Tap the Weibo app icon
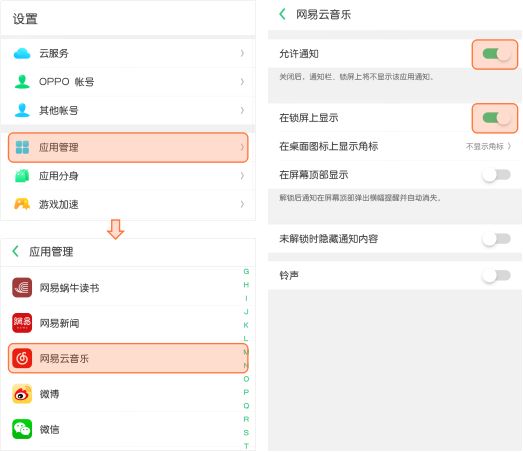The height and width of the screenshot is (452, 523). [22, 394]
